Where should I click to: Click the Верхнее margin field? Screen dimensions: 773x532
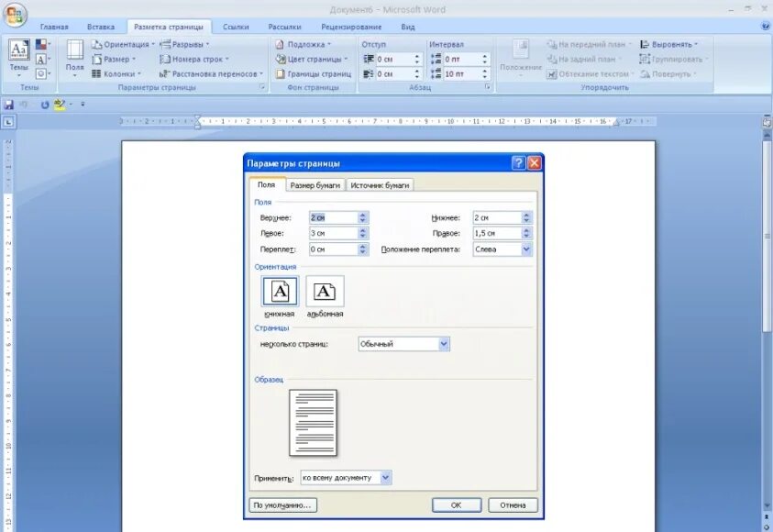click(x=333, y=217)
